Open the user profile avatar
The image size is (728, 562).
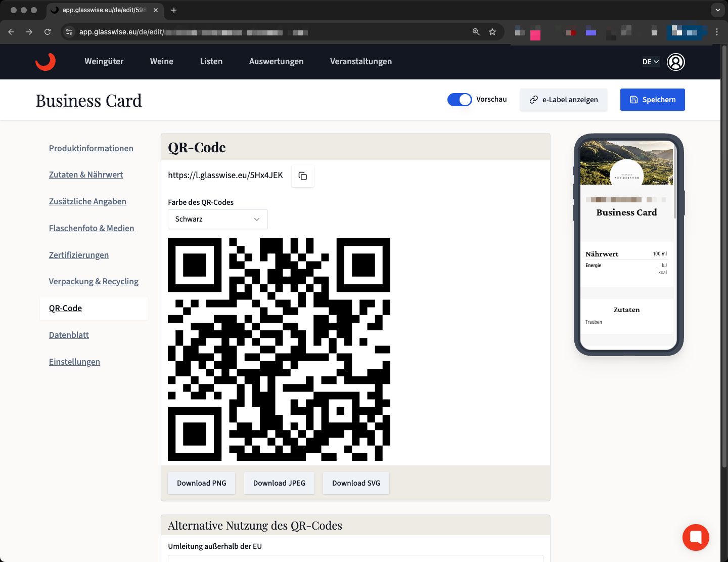(x=676, y=62)
